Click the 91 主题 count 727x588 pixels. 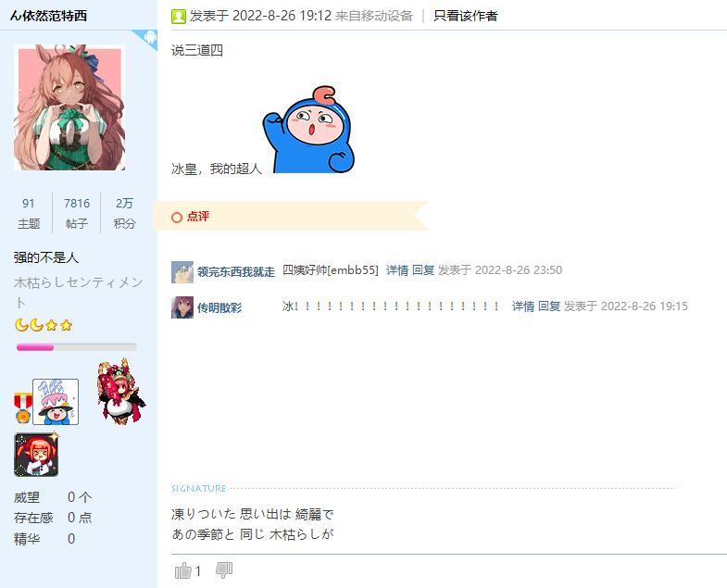(29, 213)
